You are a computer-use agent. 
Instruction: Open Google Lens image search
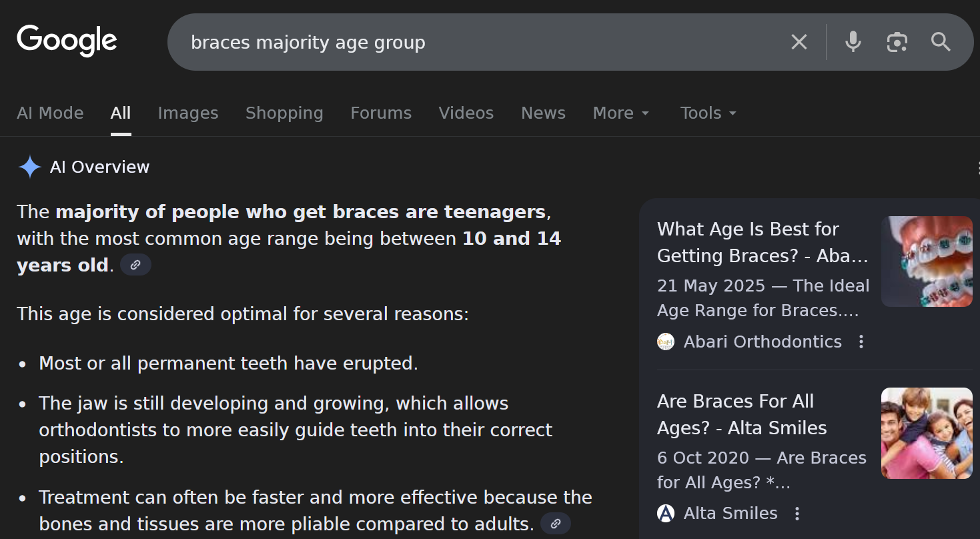(x=897, y=42)
